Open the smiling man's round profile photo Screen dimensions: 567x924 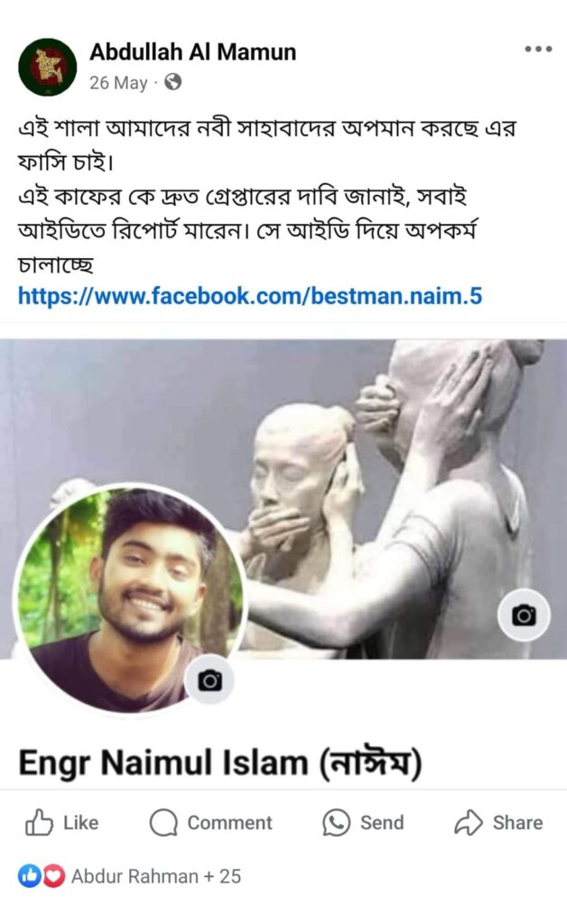coord(129,600)
